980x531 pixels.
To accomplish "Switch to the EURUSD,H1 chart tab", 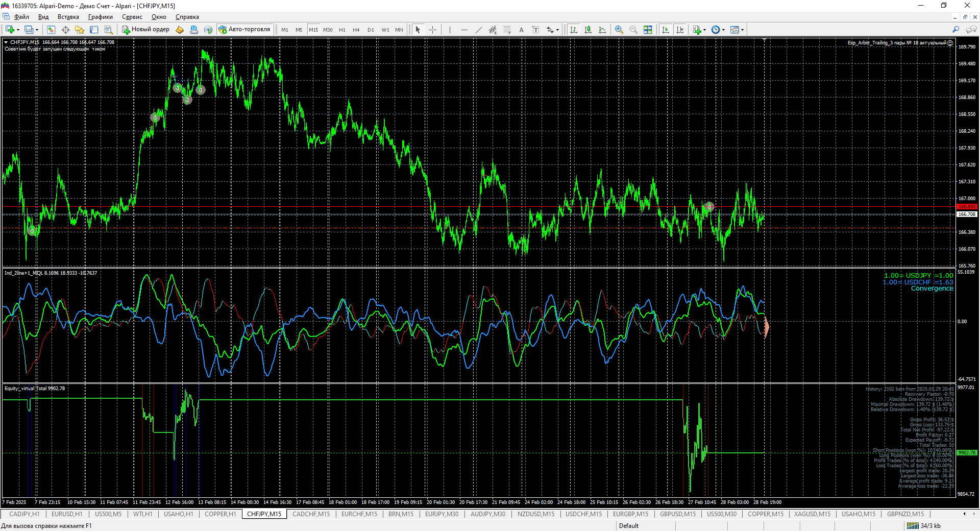I will 67,514.
